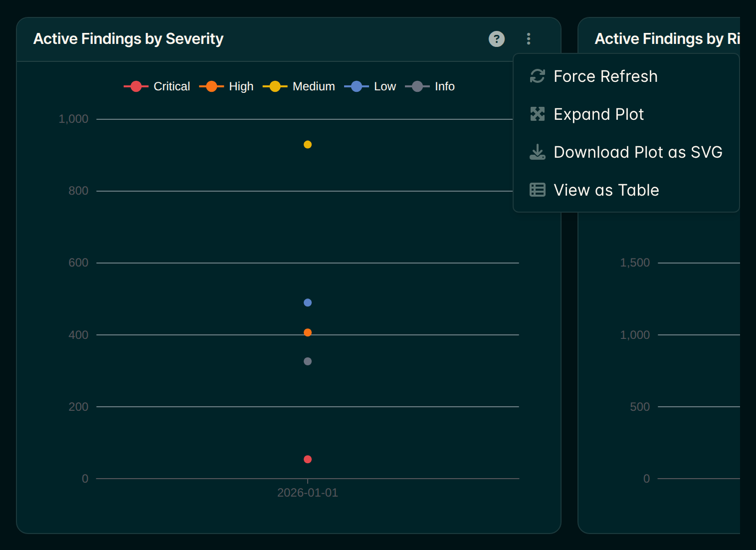Image resolution: width=756 pixels, height=550 pixels.
Task: Toggle High series in legend
Action: tap(226, 86)
